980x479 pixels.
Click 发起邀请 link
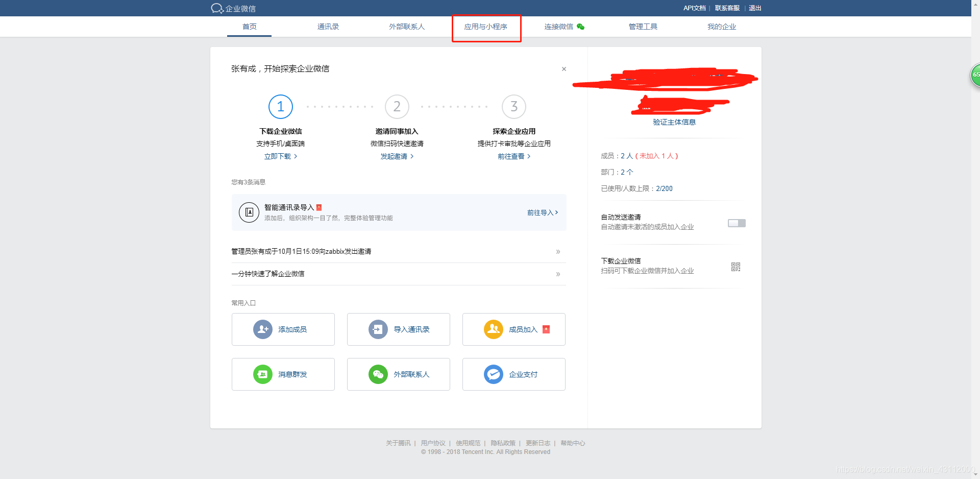[x=397, y=156]
